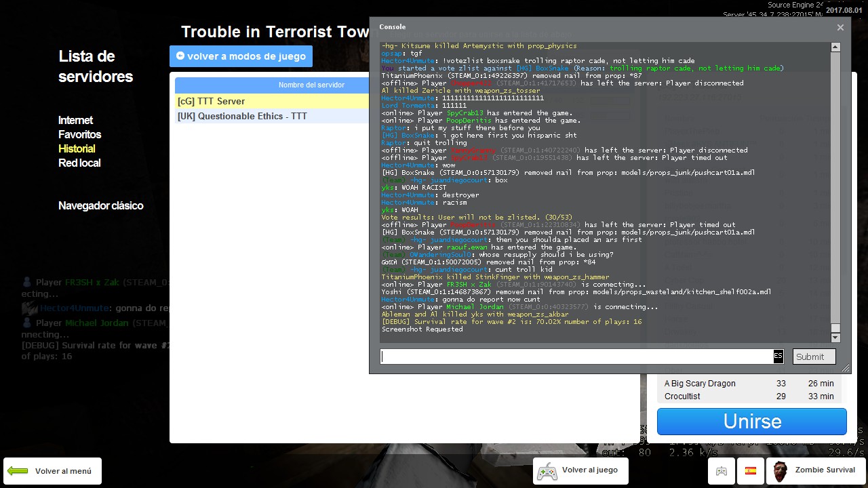The image size is (868, 488).
Task: Click the 'Hector4Unmute: destroyer' console line
Action: (430, 195)
